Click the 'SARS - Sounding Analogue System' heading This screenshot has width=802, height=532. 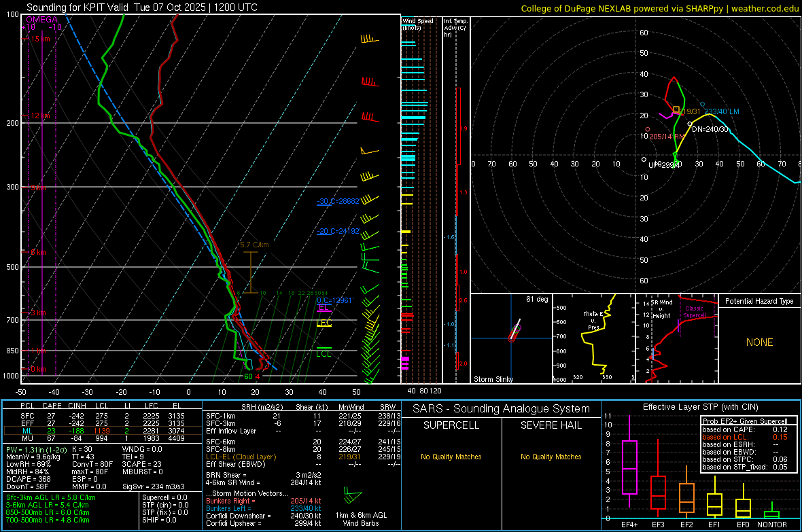point(502,409)
